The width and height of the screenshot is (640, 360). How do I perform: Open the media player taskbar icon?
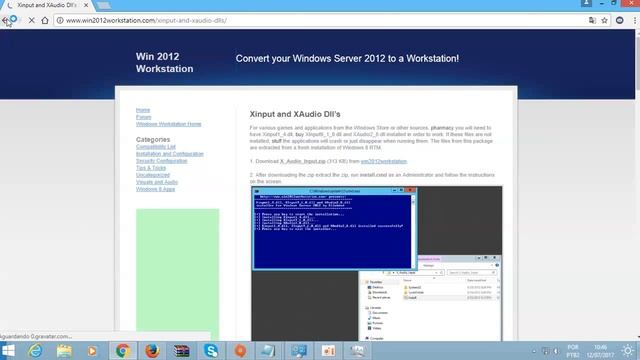[x=92, y=351]
